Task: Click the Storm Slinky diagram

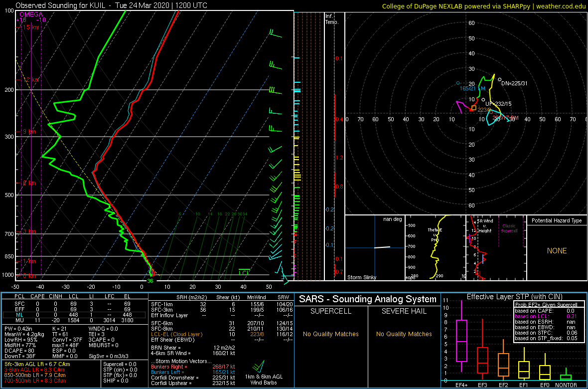Action: pos(374,247)
